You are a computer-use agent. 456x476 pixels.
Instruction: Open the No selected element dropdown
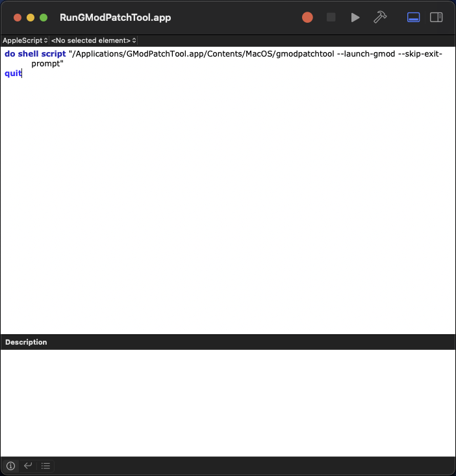[94, 40]
